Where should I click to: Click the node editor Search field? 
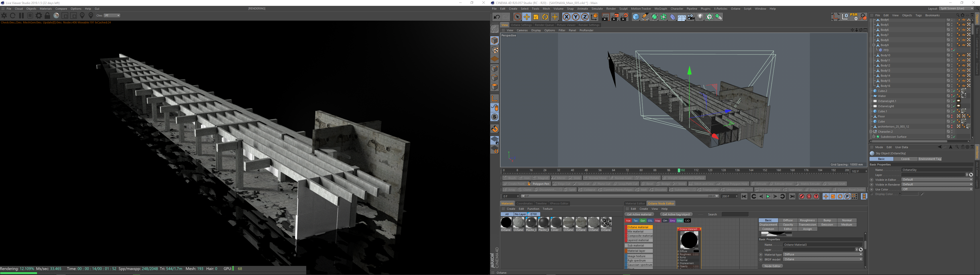735,214
